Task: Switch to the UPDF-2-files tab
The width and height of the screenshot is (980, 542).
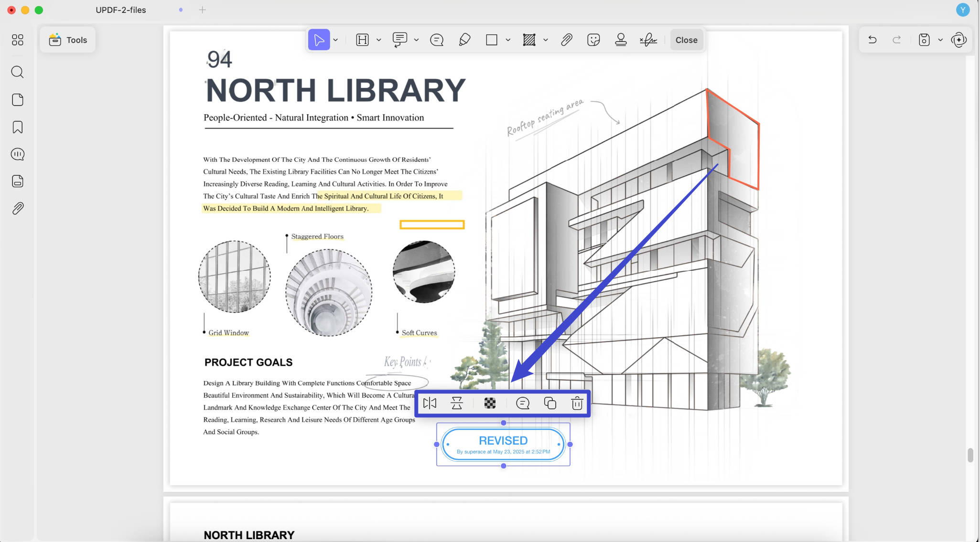Action: tap(121, 10)
